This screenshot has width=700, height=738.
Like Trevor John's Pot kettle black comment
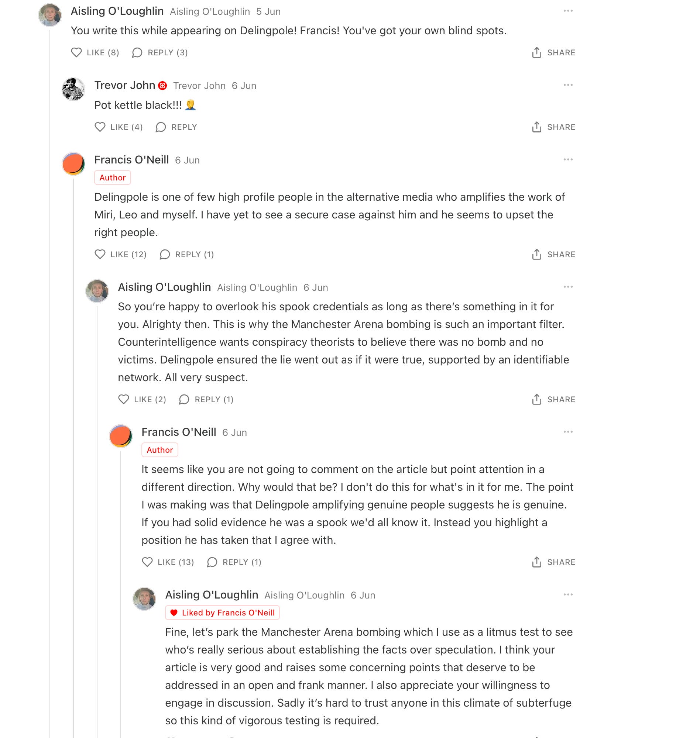(x=118, y=127)
